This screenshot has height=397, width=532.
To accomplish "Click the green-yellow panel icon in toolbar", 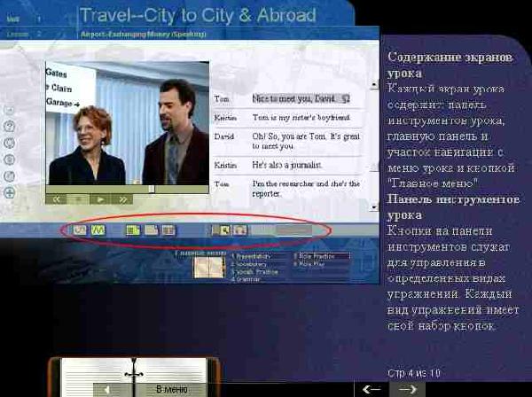I will (x=133, y=230).
